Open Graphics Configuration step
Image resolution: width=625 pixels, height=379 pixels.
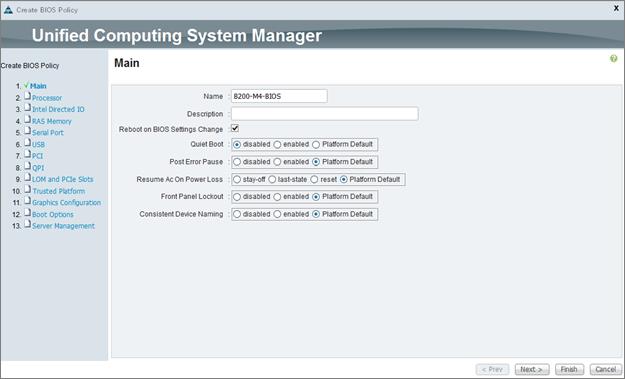tap(67, 202)
